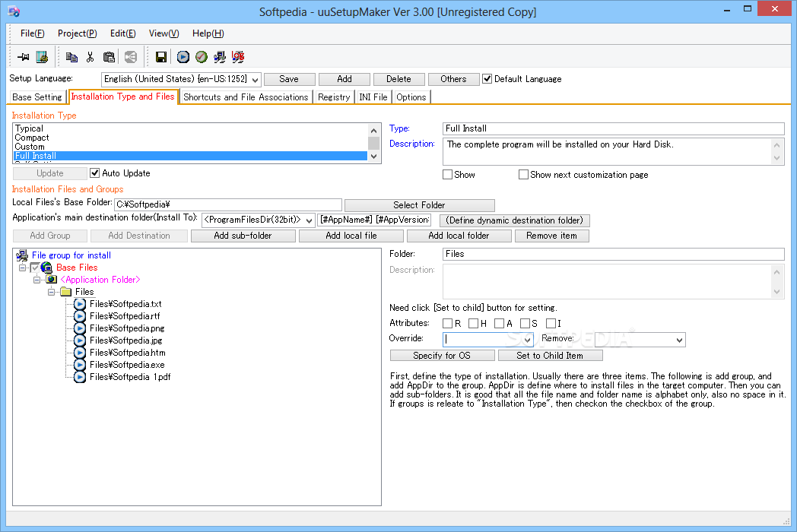
Task: Switch to the Base Setting tab
Action: tap(37, 97)
